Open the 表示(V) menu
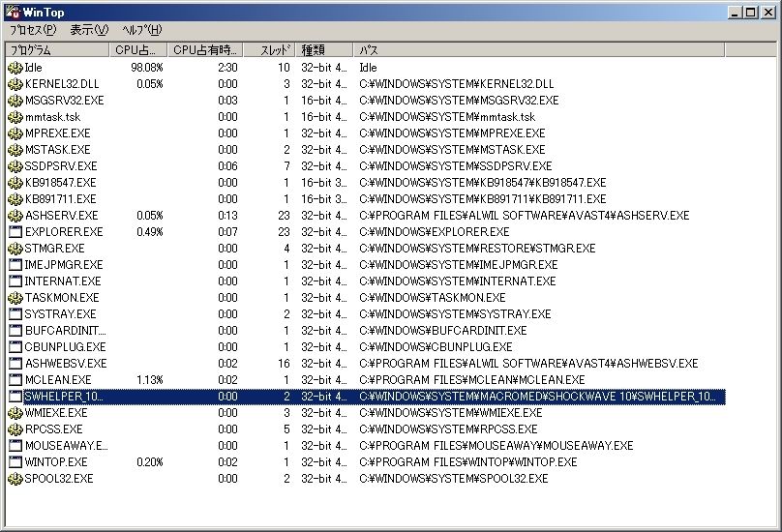This screenshot has height=532, width=782. [x=89, y=30]
